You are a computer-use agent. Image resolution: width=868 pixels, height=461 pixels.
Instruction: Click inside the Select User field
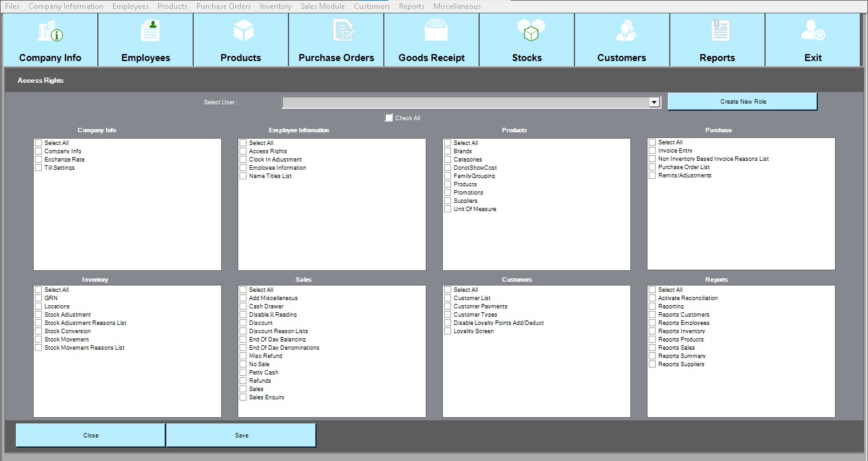(x=465, y=102)
